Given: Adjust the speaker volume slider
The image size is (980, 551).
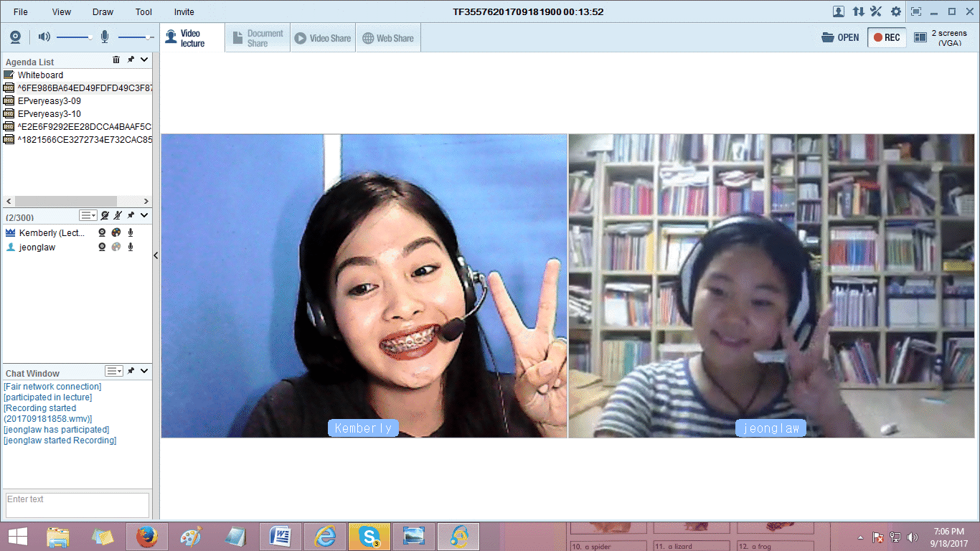Looking at the screenshot, I should (x=90, y=37).
